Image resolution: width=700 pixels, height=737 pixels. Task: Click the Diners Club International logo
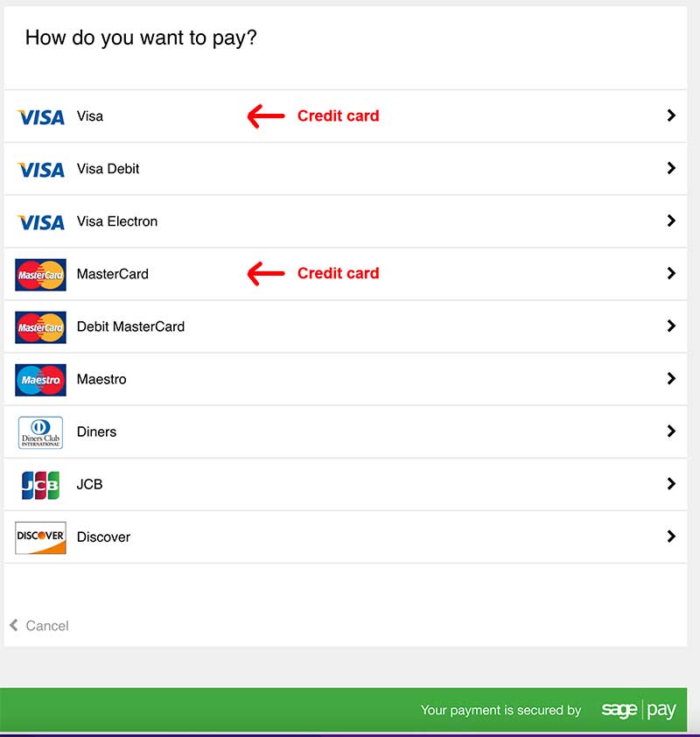pos(40,432)
